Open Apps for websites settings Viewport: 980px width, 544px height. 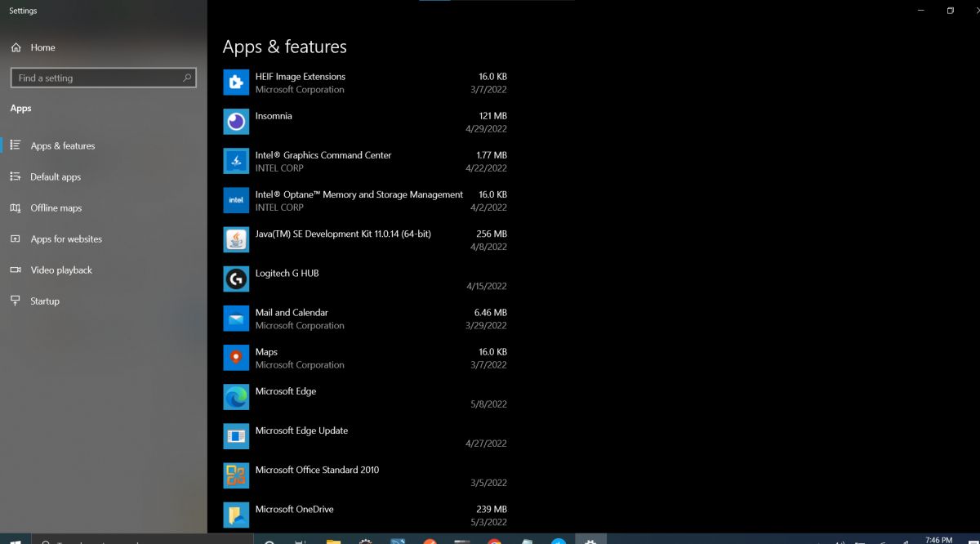[x=104, y=239]
